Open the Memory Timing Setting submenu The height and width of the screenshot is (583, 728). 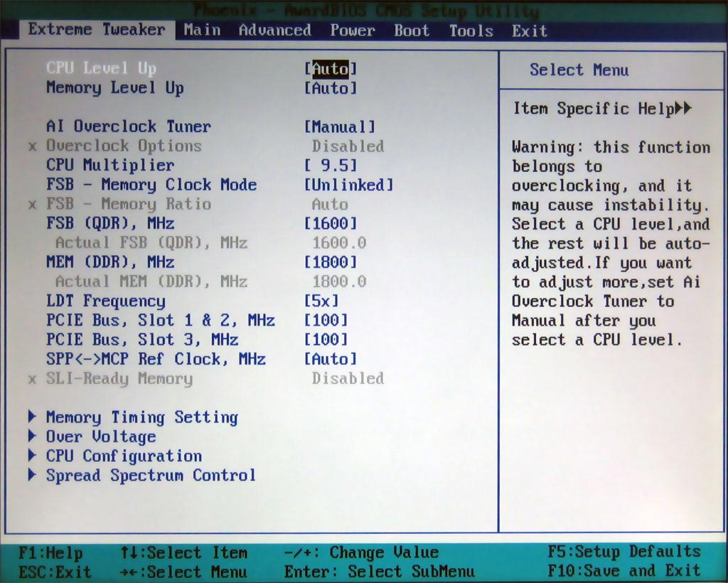pos(142,417)
